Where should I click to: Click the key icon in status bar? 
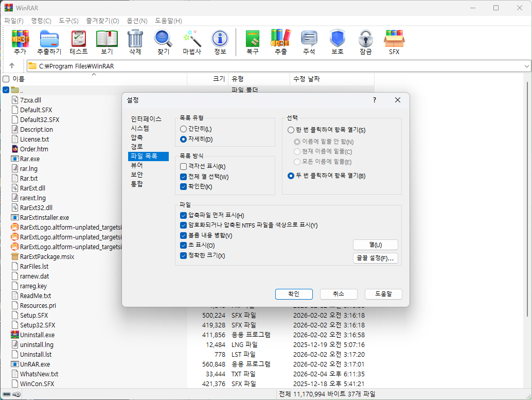(16, 394)
